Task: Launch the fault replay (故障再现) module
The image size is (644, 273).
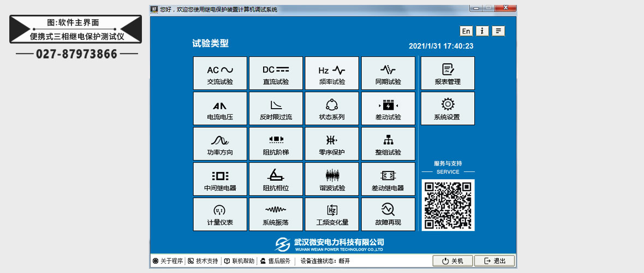Action: [388, 214]
